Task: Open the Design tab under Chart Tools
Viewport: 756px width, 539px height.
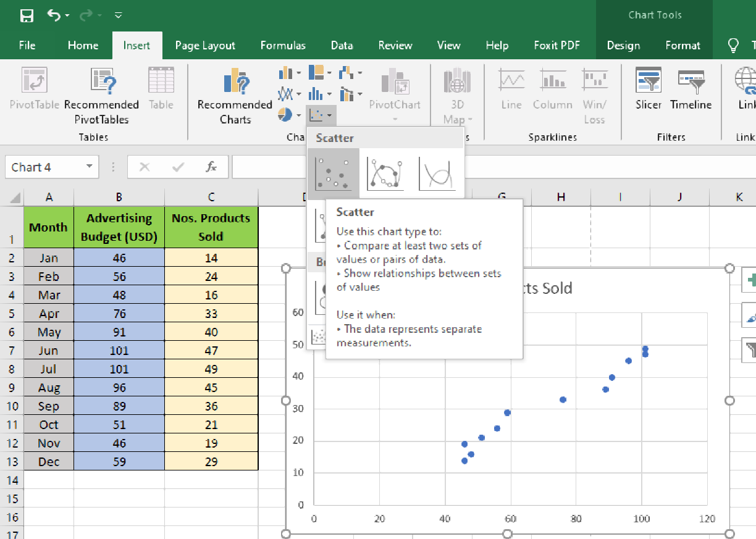Action: (623, 46)
